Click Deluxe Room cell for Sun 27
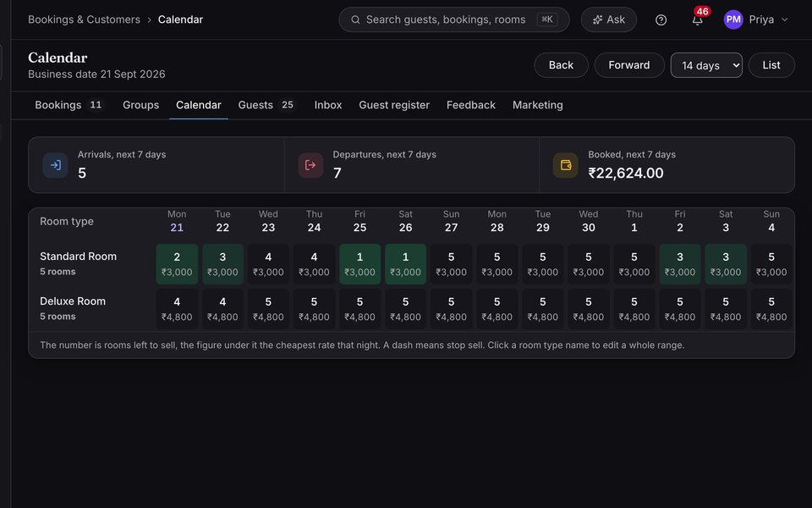The width and height of the screenshot is (812, 508). pos(451,309)
